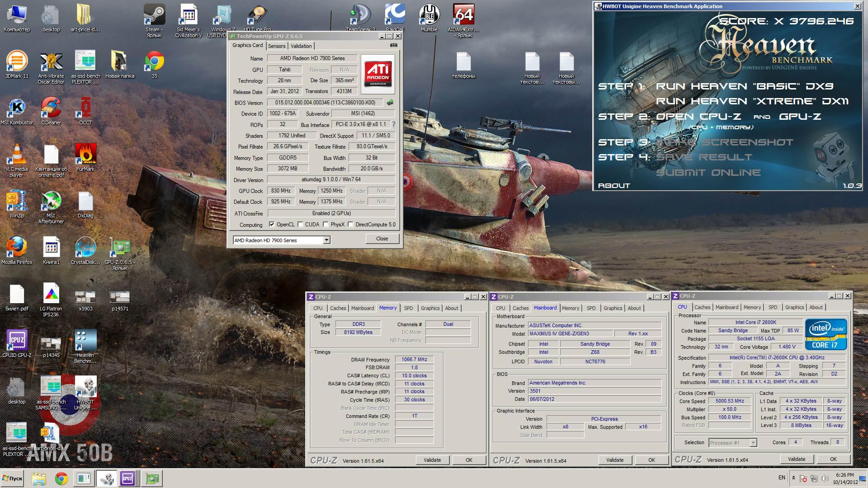Click Validate in CPU-Z Memory window
The width and height of the screenshot is (868, 488).
point(432,460)
